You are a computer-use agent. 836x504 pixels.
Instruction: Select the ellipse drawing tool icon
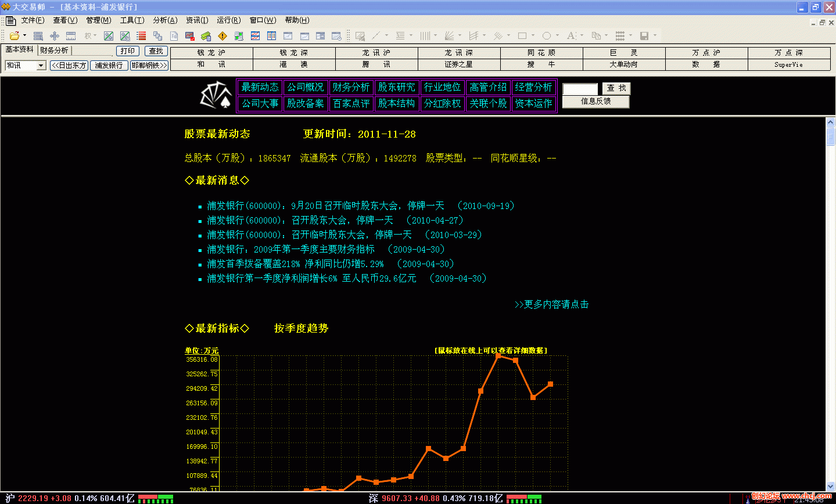tap(547, 35)
